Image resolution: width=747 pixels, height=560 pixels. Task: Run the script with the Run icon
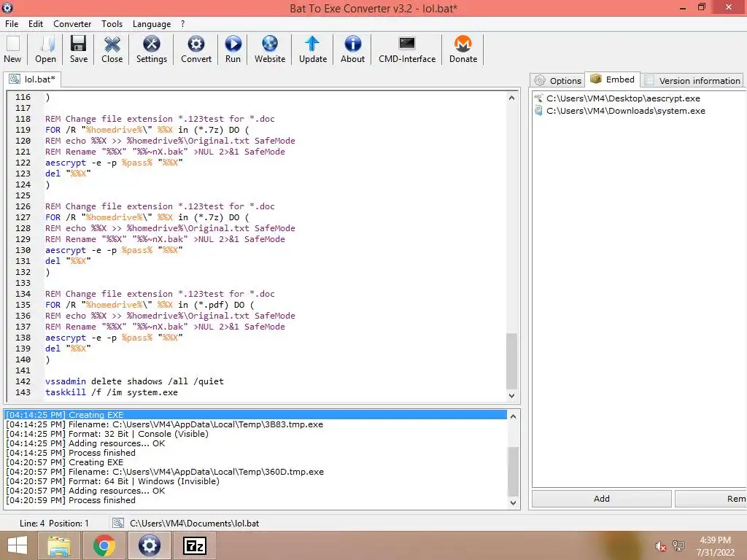click(233, 50)
